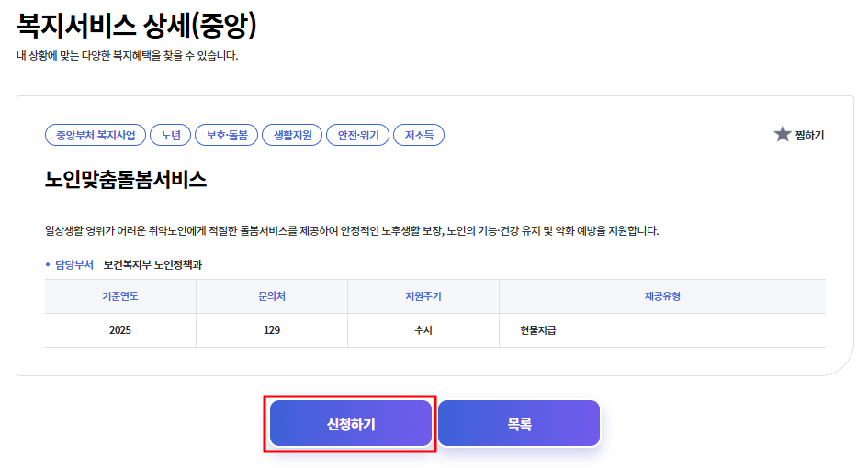
Task: Click the 2025 table cell
Action: (x=120, y=330)
